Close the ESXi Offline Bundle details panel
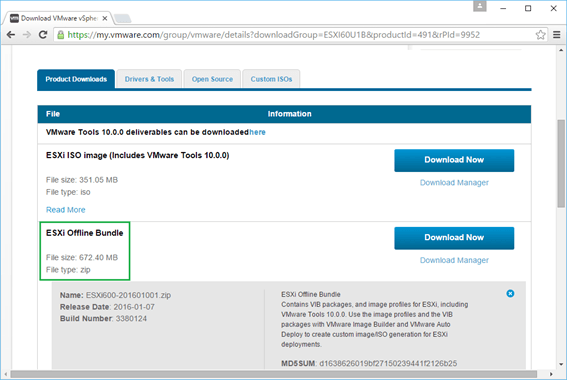This screenshot has height=380, width=567. pos(510,293)
